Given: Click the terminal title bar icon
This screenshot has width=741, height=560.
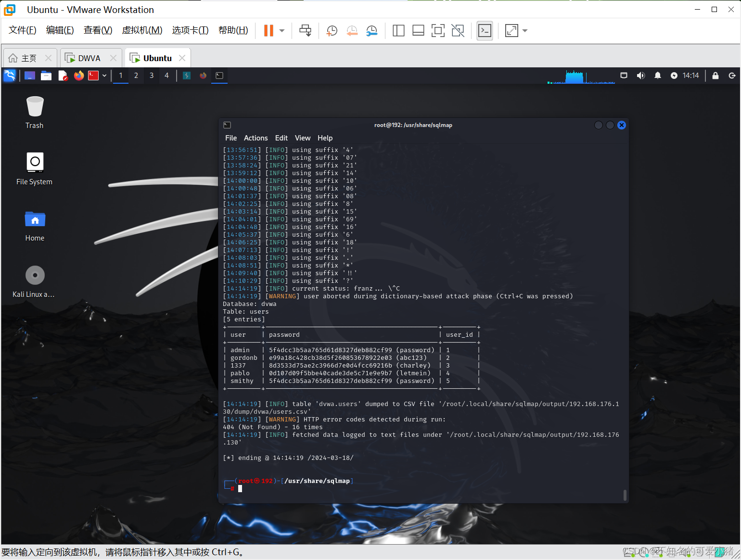Looking at the screenshot, I should click(227, 125).
